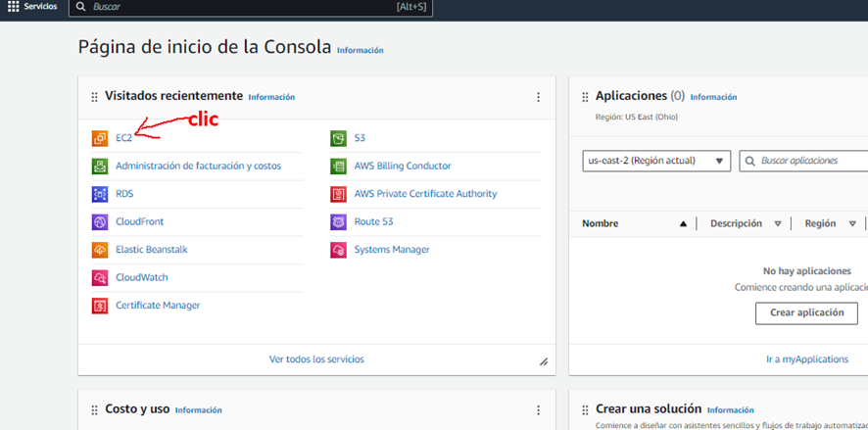Viewport: 868px width, 430px height.
Task: Click Ver todos los servicios
Action: coord(316,359)
